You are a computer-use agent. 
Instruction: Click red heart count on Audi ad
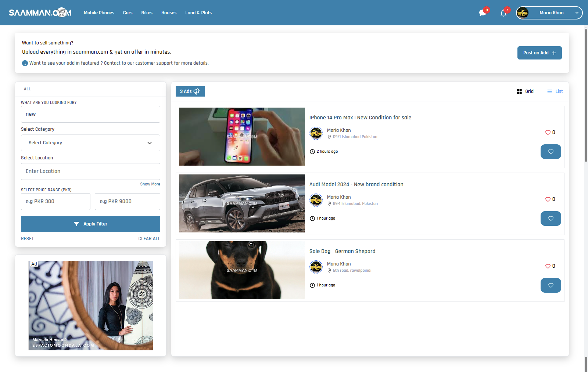coord(550,199)
